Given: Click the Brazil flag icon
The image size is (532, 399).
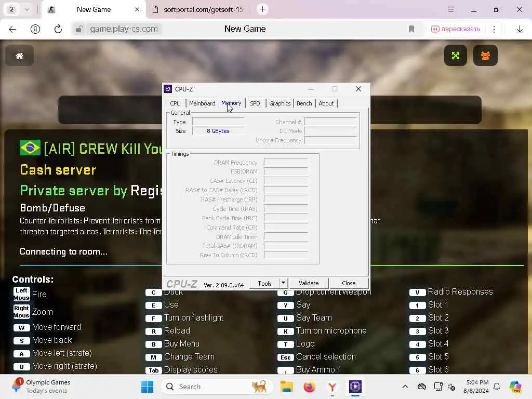Looking at the screenshot, I should tap(30, 148).
